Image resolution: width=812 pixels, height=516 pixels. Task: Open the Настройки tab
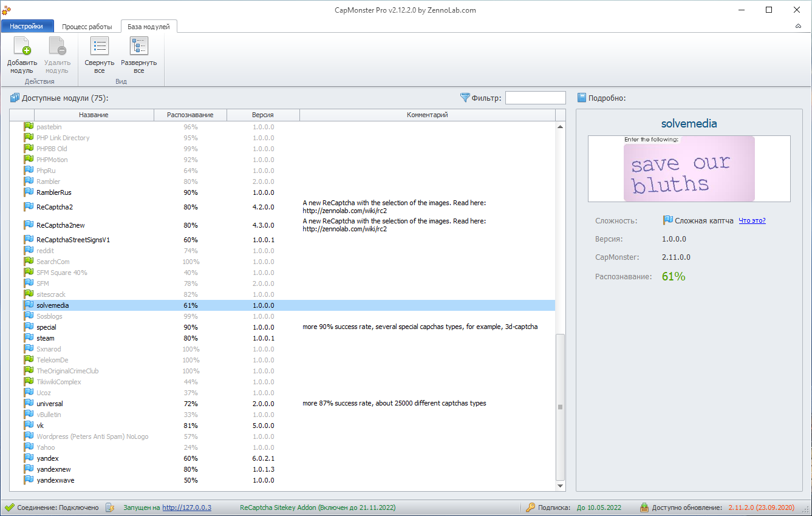pyautogui.click(x=27, y=26)
